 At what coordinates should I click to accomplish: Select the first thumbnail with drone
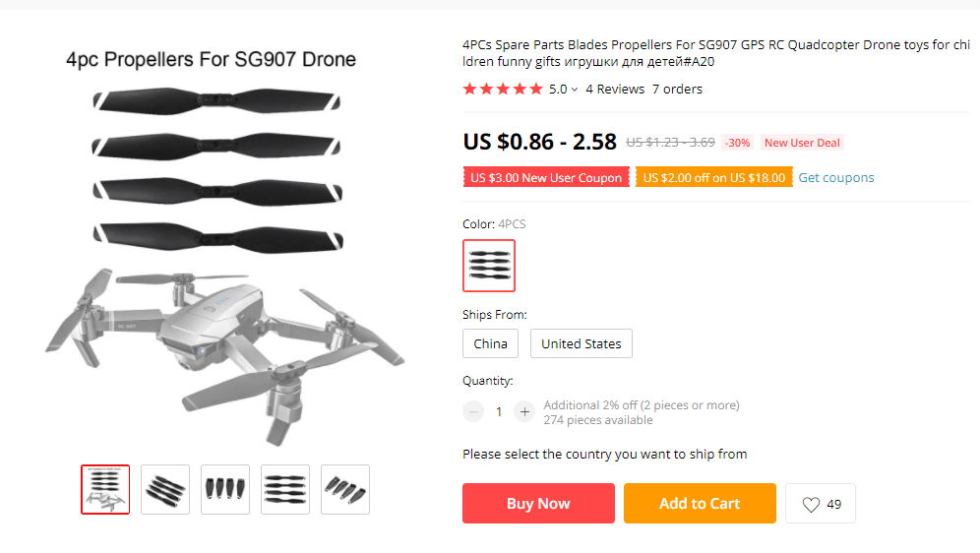point(105,489)
